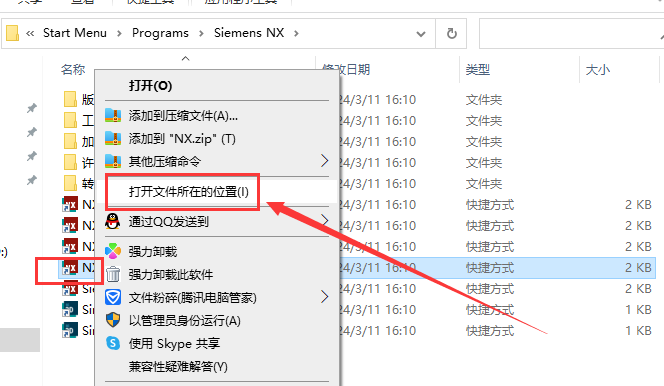
Task: Click Siemens NX breadcrumb segment
Action: [x=249, y=33]
